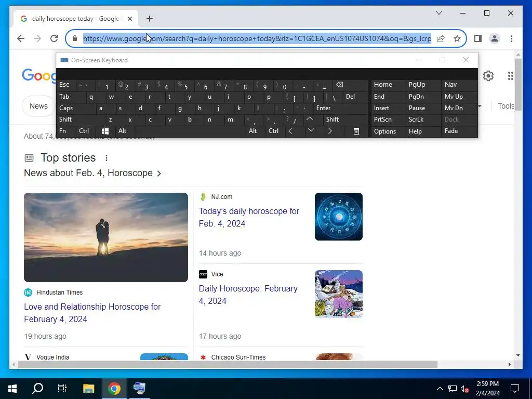Toggle right Shift key on keyboard
This screenshot has width=532, height=399.
click(345, 120)
